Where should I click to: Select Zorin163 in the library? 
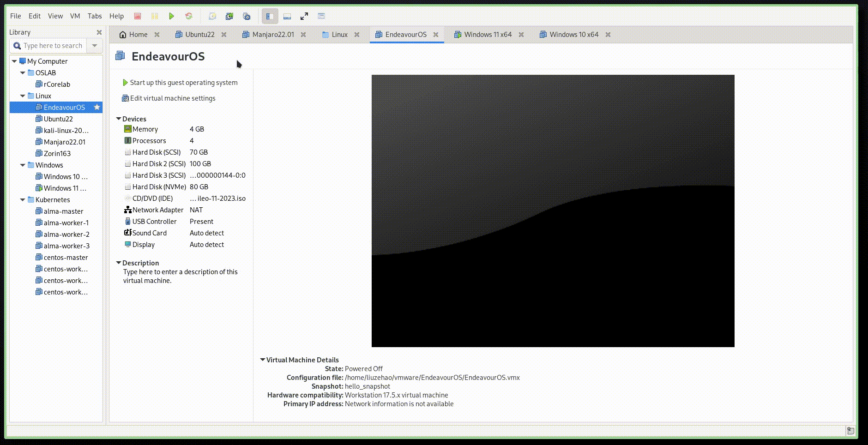tap(57, 153)
